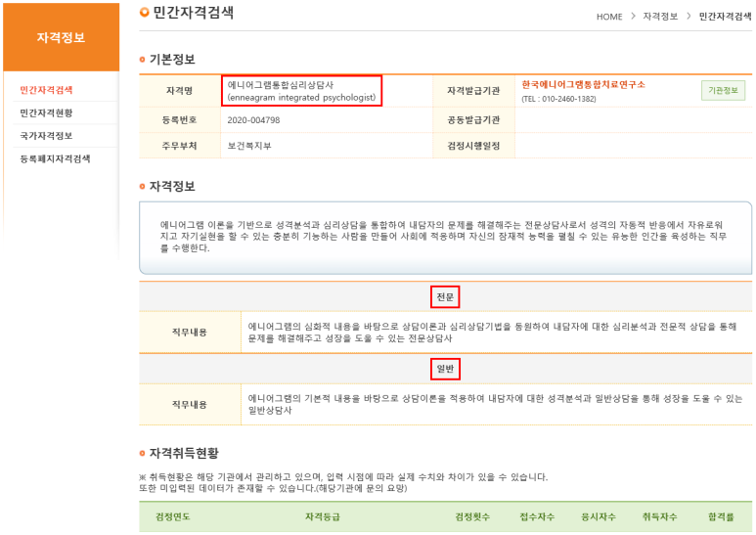Click the registration number 2020-004798
Screen dimensions: 756x535
click(253, 120)
